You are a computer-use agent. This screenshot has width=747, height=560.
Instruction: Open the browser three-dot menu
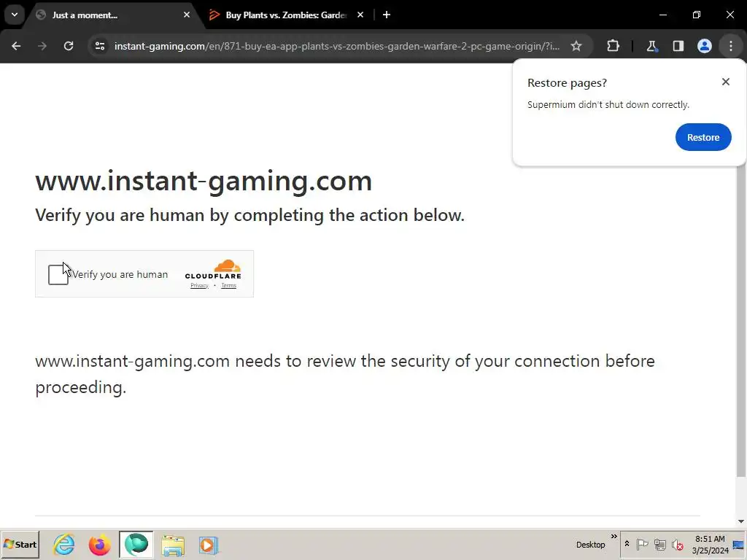click(731, 46)
